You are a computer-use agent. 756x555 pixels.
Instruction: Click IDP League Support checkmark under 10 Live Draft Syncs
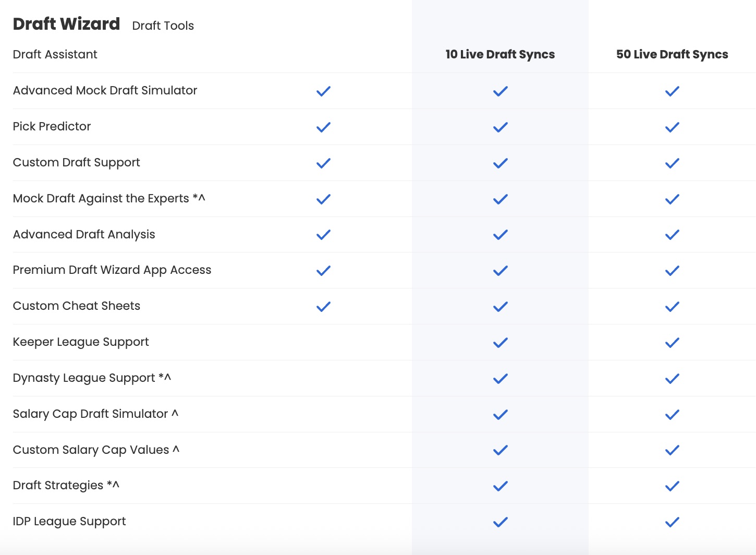pyautogui.click(x=501, y=522)
